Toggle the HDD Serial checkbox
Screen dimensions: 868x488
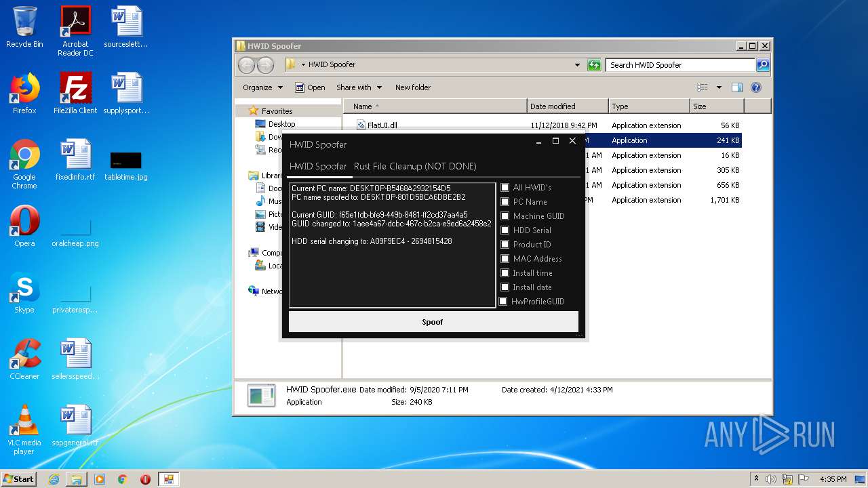tap(505, 230)
